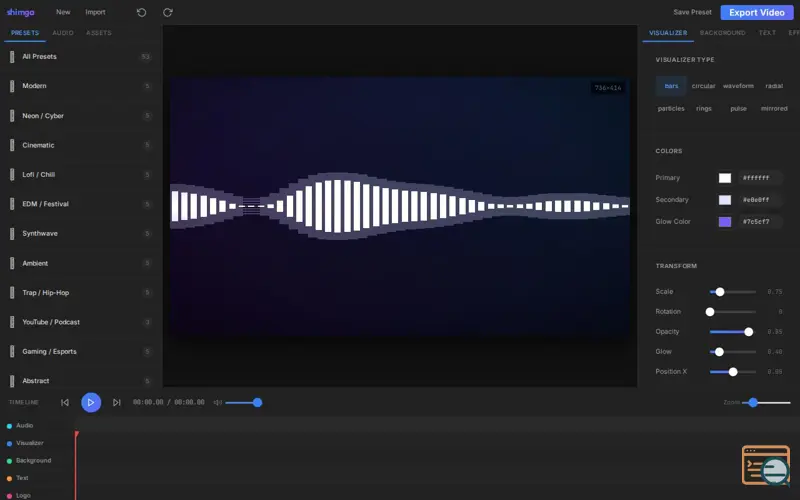The width and height of the screenshot is (800, 500).
Task: Click the Primary color swatch
Action: (x=724, y=178)
